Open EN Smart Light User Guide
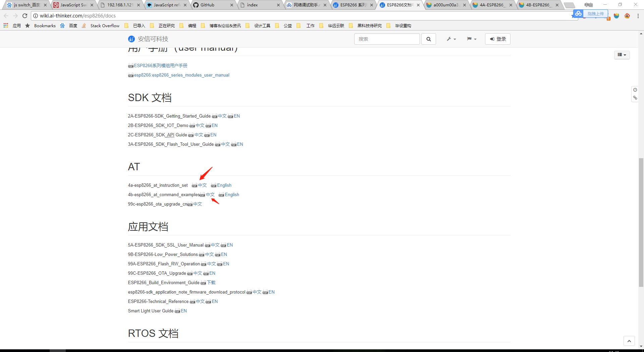This screenshot has width=644, height=352. [184, 311]
